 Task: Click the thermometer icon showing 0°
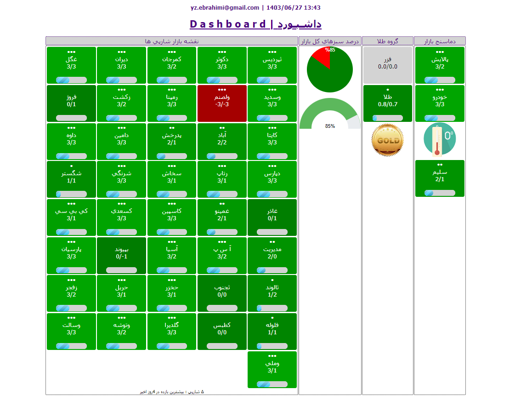(x=440, y=139)
